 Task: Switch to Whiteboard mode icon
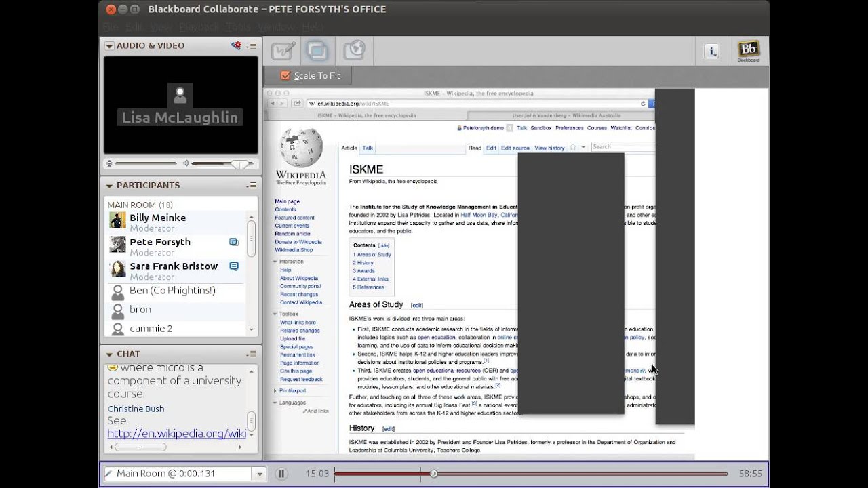coord(284,51)
